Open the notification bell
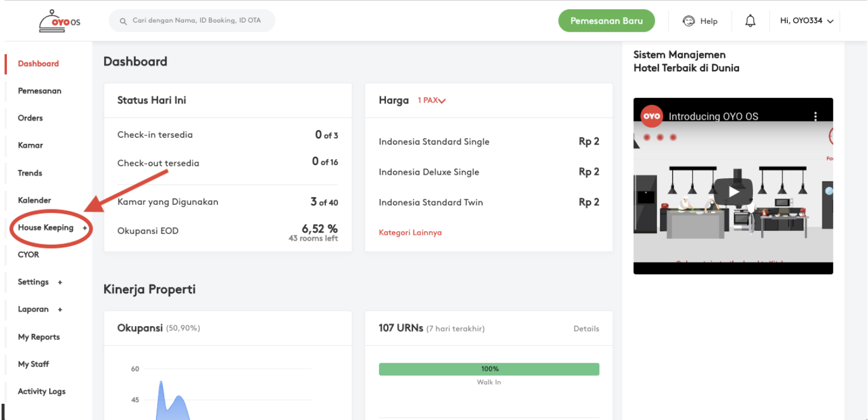The image size is (868, 420). 750,21
